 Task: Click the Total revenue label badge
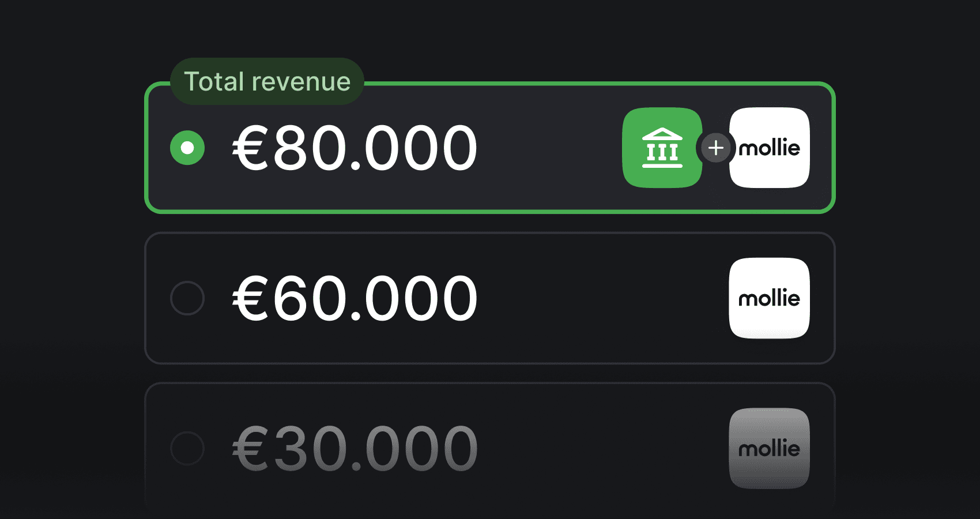click(267, 81)
